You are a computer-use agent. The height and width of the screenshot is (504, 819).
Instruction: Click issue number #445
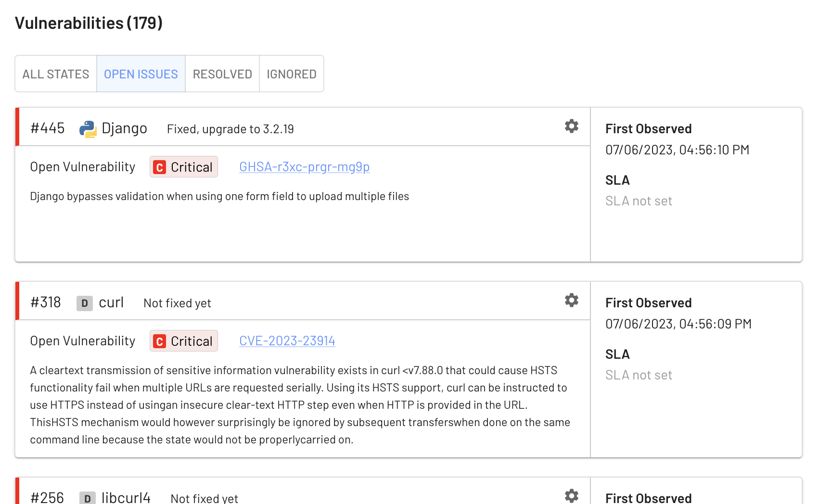47,128
